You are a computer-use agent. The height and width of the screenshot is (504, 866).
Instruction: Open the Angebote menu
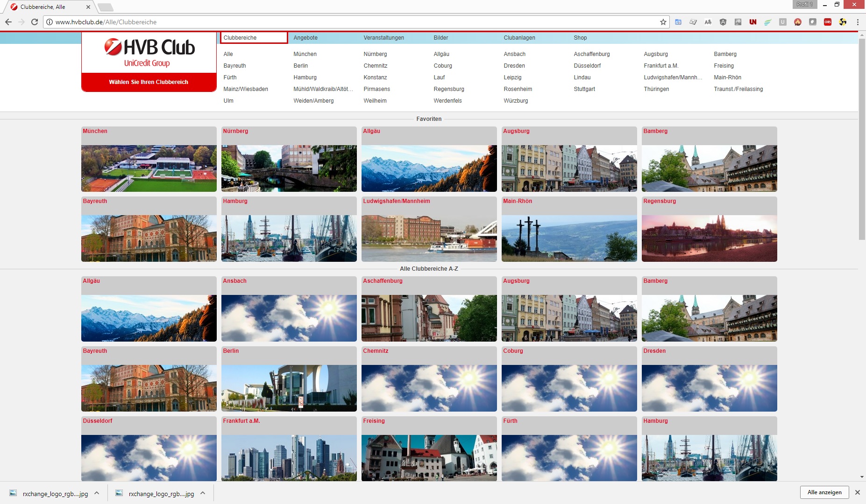point(305,38)
